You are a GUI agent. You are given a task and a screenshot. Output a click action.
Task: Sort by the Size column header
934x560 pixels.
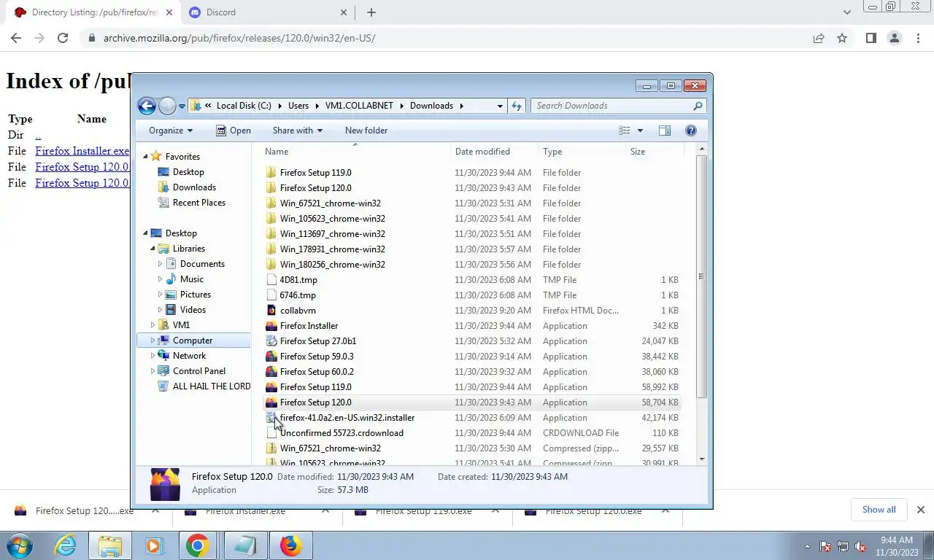(655, 152)
